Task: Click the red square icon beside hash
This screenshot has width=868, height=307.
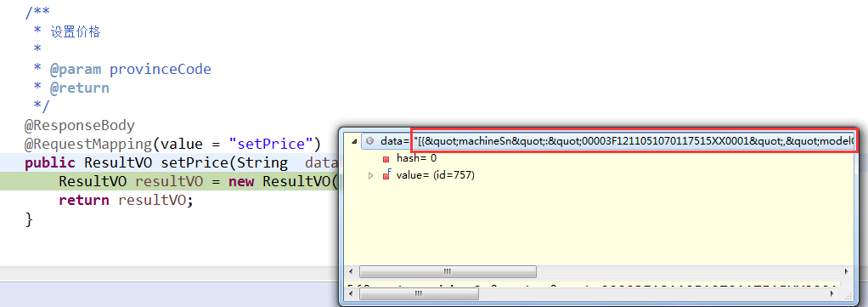Action: coord(386,159)
